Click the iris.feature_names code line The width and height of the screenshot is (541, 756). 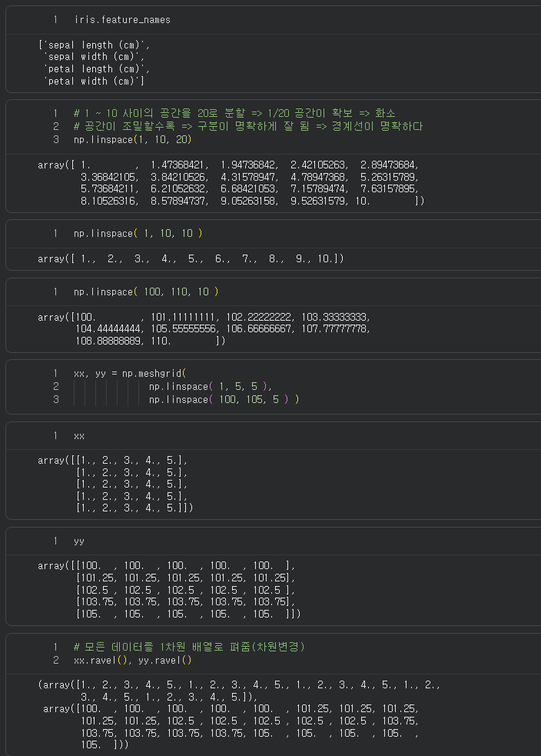pyautogui.click(x=122, y=20)
